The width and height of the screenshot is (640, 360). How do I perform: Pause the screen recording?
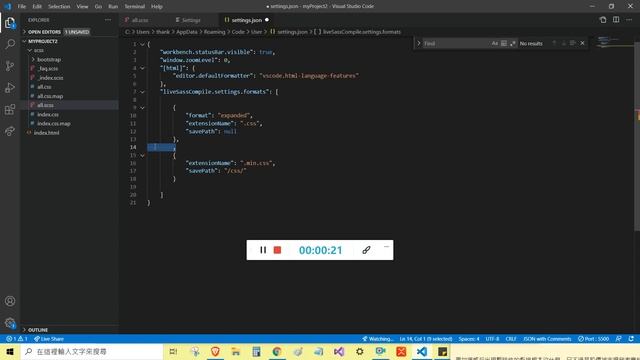(263, 250)
